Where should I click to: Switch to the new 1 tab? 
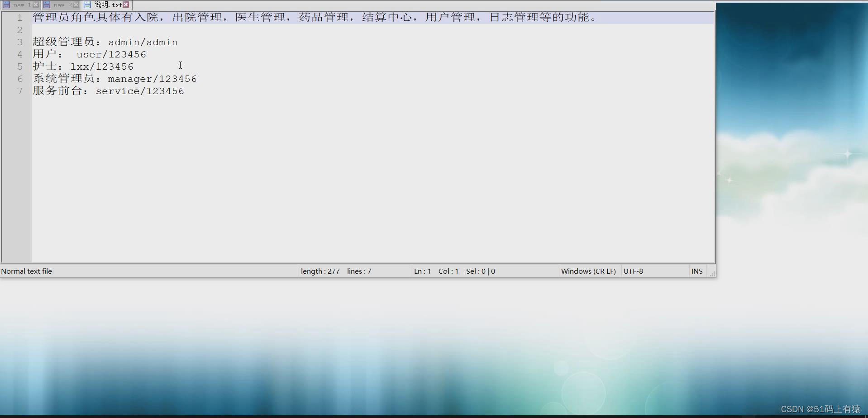tap(21, 5)
